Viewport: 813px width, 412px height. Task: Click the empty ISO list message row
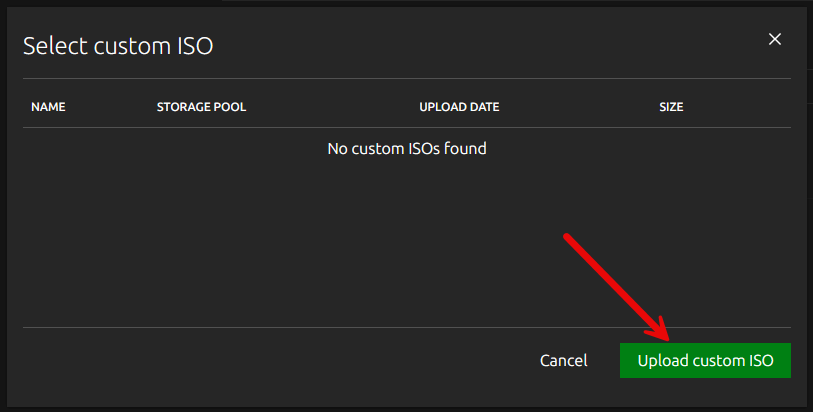pos(407,149)
